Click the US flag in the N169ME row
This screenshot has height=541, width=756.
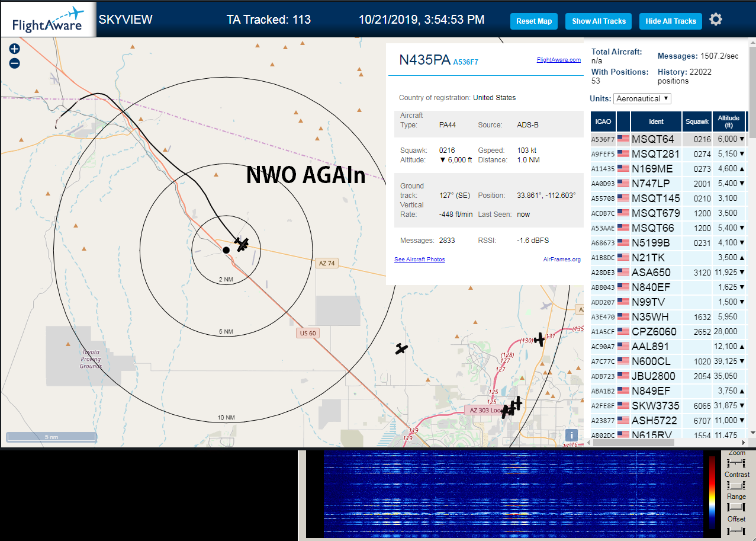623,168
